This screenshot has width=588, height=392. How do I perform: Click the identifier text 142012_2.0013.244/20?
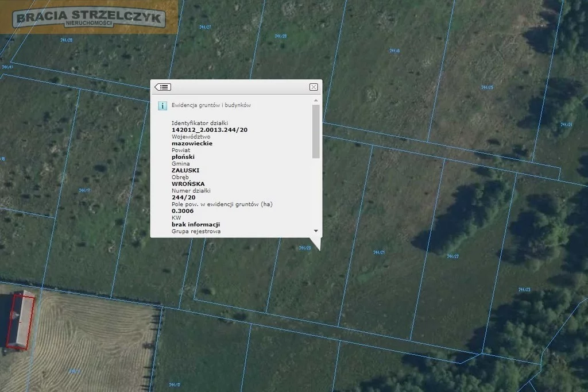click(x=210, y=130)
